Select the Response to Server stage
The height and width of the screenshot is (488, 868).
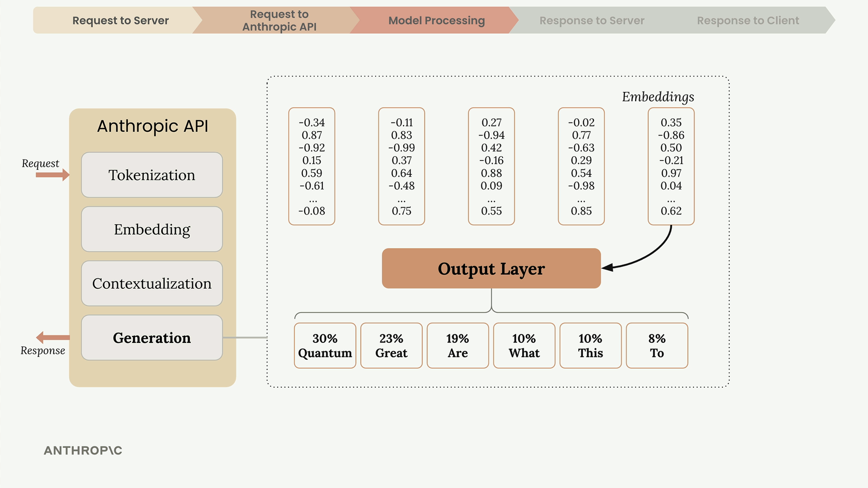click(591, 20)
